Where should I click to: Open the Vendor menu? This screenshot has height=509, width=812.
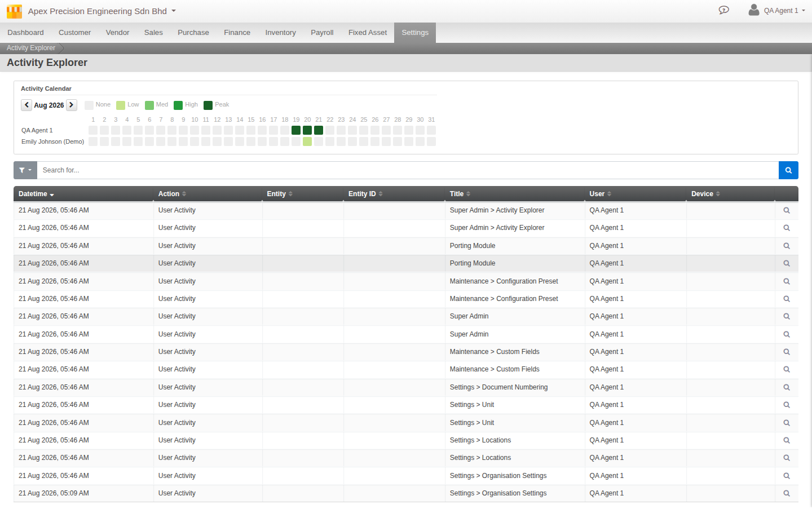pos(117,33)
